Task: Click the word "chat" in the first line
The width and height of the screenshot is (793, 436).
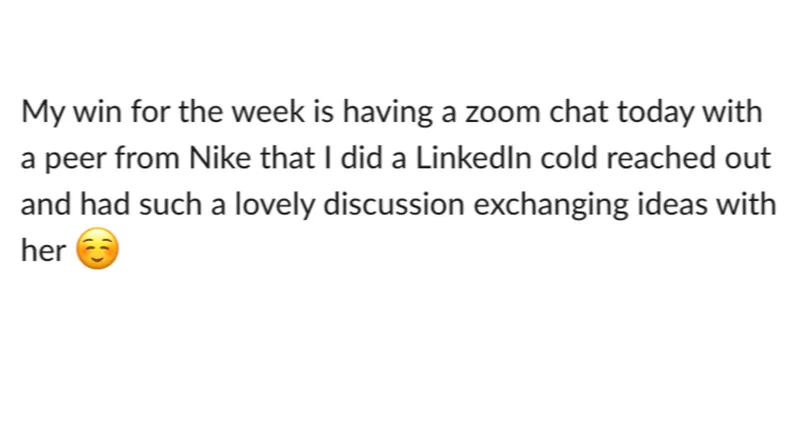Action: [579, 111]
